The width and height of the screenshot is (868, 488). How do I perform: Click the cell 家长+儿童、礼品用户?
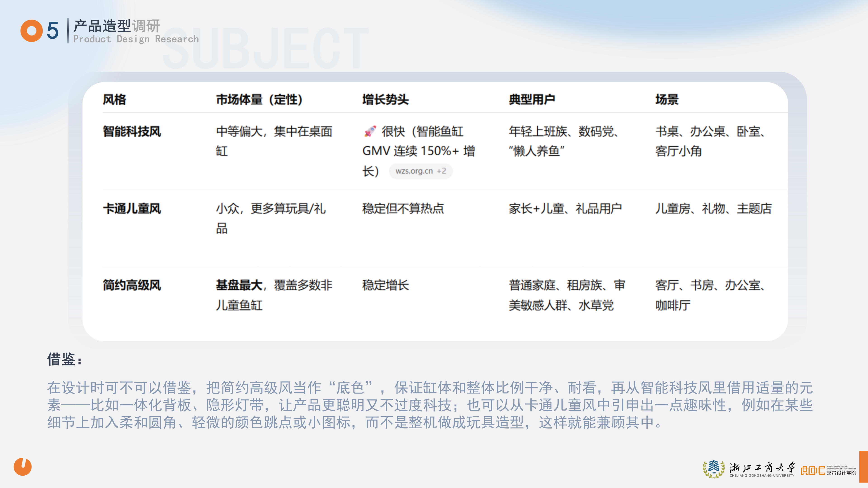click(x=565, y=209)
